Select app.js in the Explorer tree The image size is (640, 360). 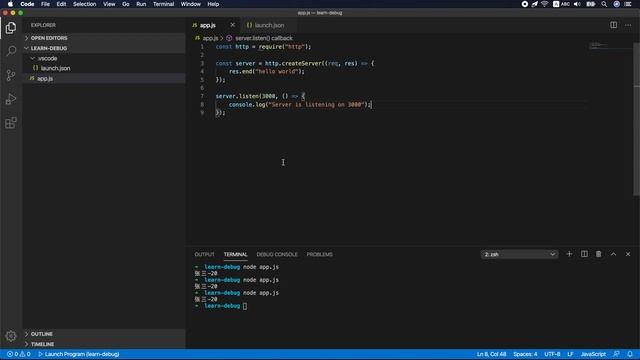(104, 78)
